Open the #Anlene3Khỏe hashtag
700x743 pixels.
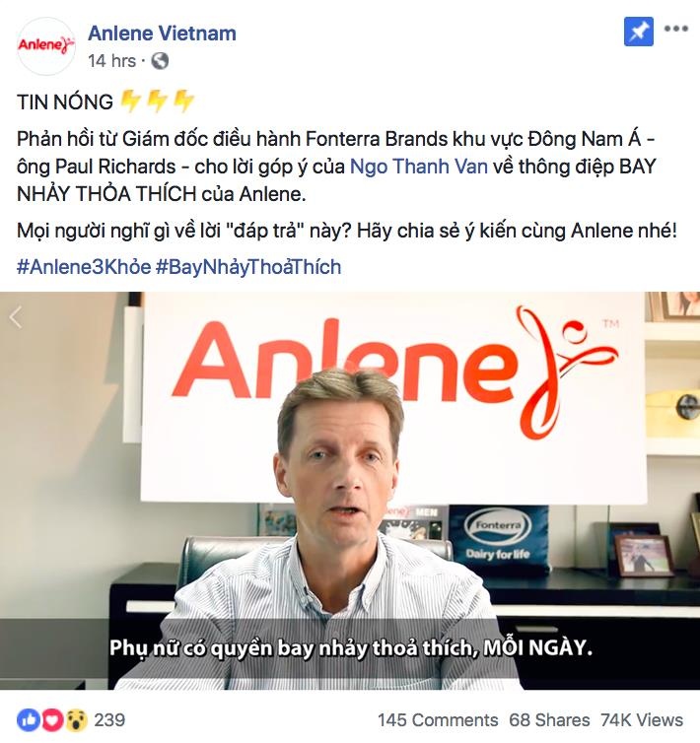(84, 267)
